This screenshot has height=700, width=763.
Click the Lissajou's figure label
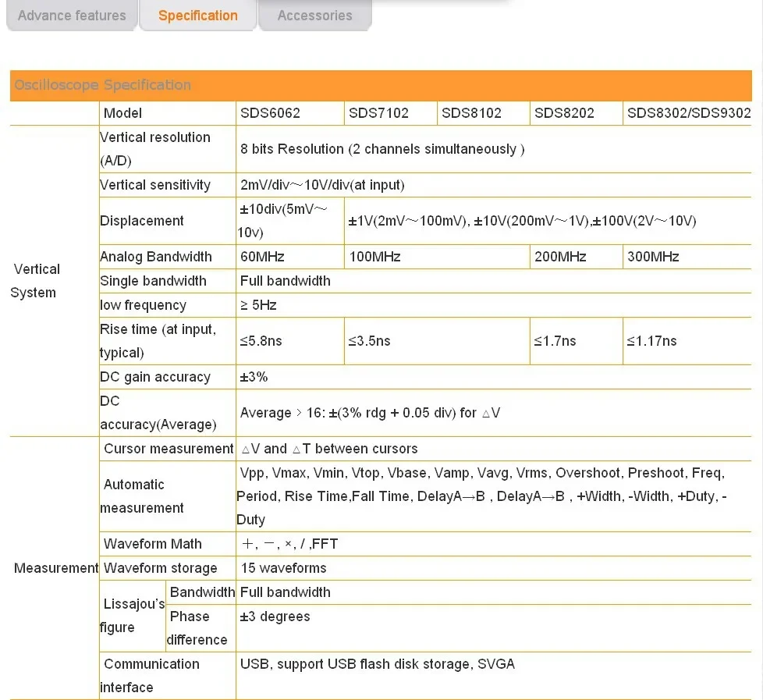pyautogui.click(x=133, y=616)
